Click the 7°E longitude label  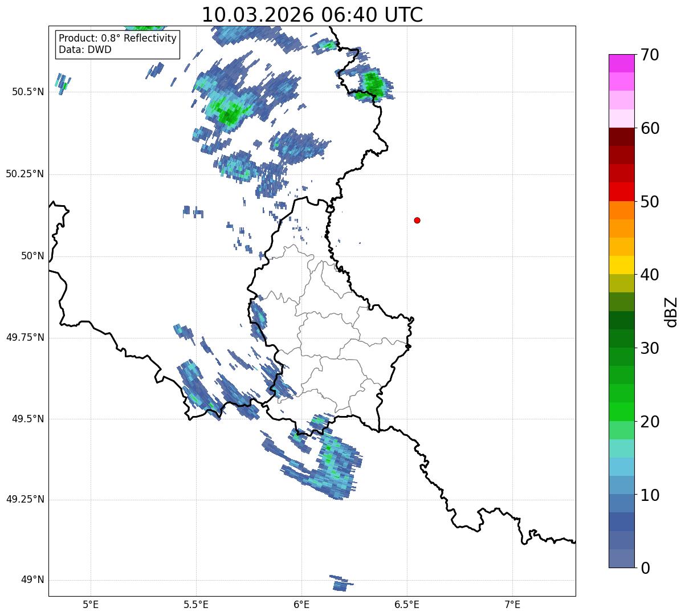[512, 605]
